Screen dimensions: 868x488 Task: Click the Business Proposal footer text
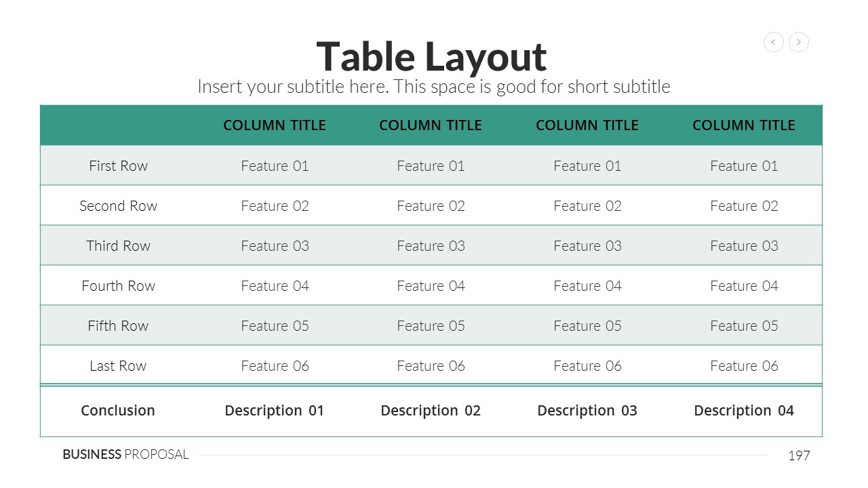click(x=125, y=455)
